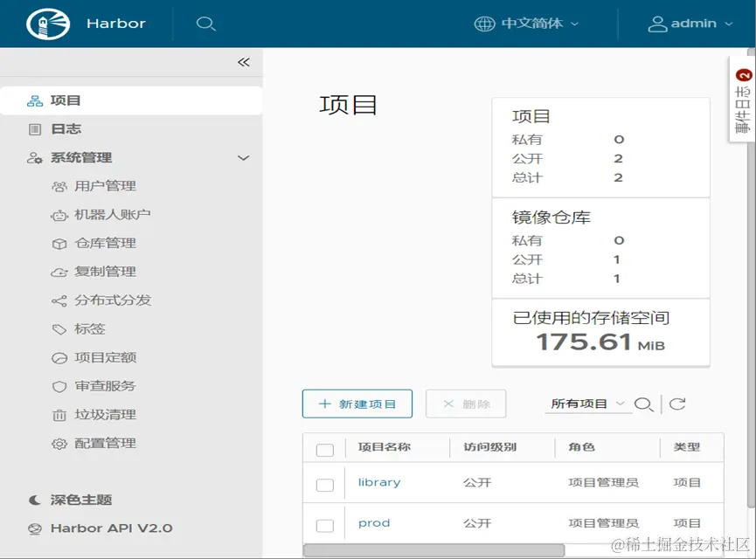Open the 事件日志 side tab
Image resolution: width=756 pixels, height=559 pixels.
pos(743,100)
